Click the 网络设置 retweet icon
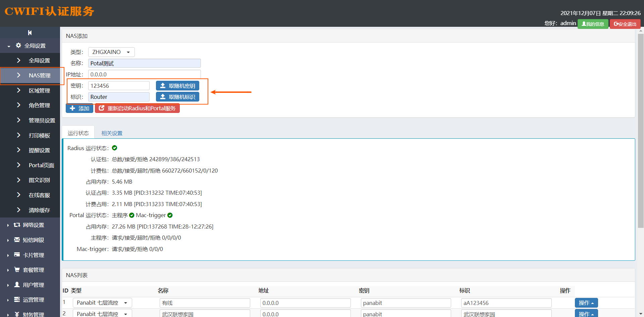 [x=17, y=225]
